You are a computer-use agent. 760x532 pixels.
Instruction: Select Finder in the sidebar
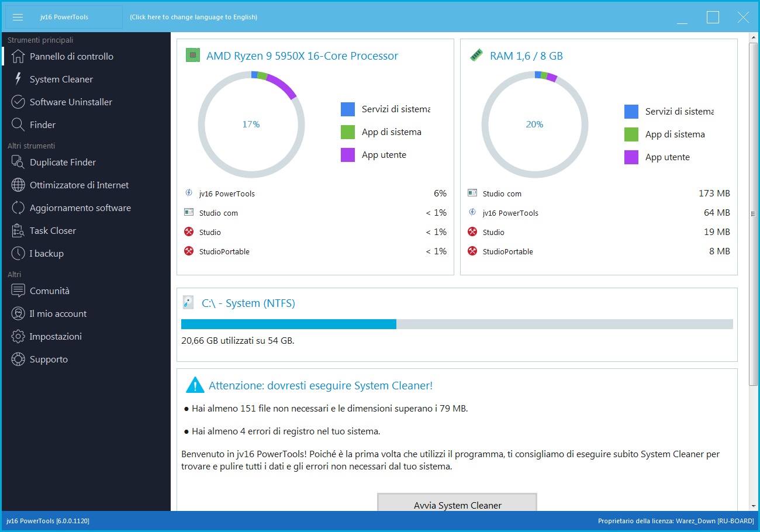click(86, 125)
